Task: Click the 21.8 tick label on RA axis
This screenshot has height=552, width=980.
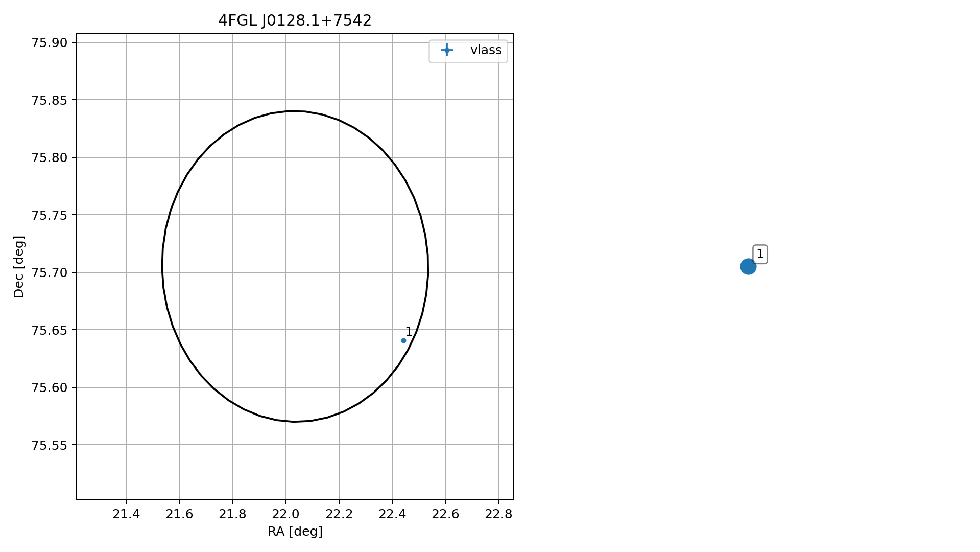Action: coord(232,514)
